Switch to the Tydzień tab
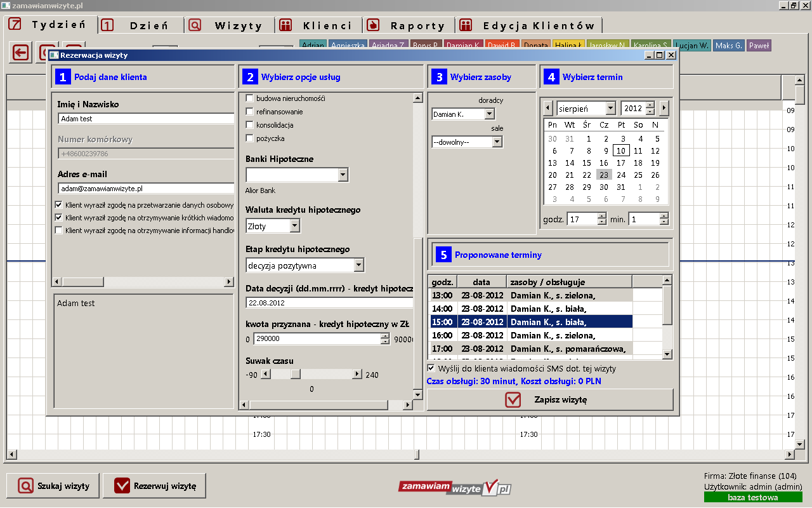 click(50, 25)
